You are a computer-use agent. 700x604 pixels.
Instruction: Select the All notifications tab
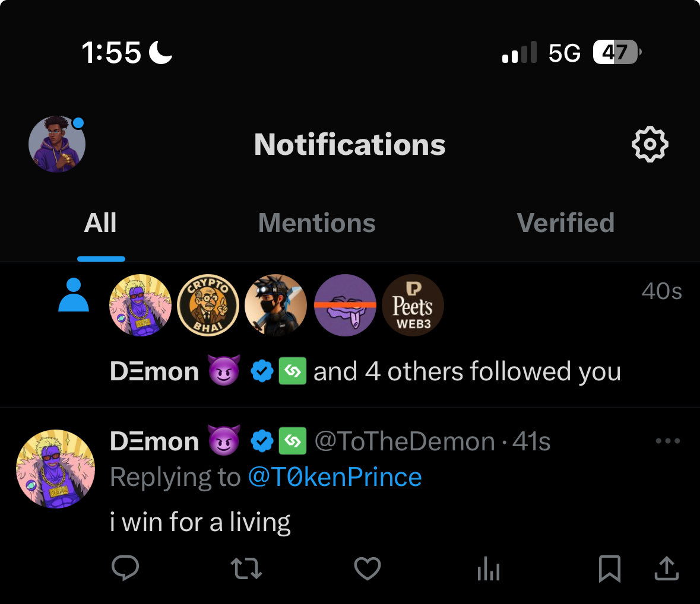pyautogui.click(x=100, y=223)
